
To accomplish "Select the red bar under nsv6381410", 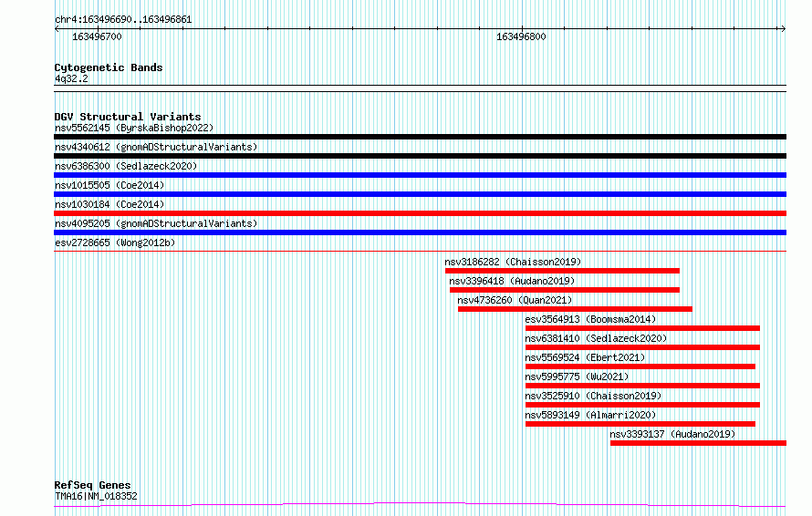I will (x=642, y=347).
